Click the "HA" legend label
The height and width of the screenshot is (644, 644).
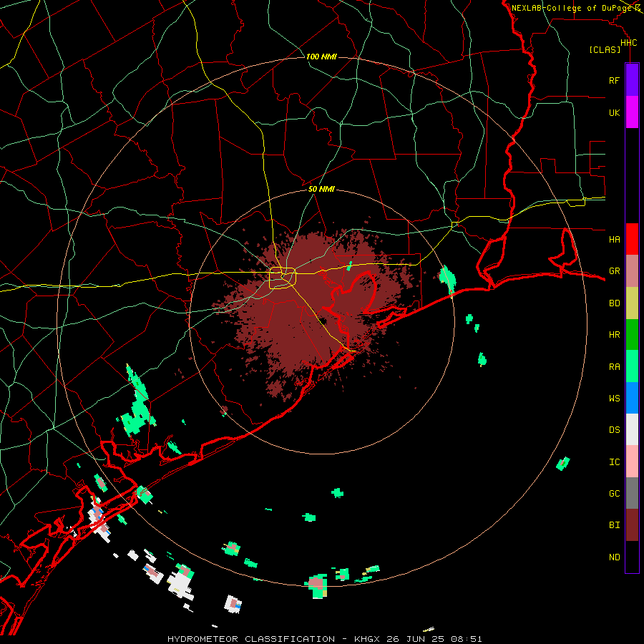pos(614,239)
